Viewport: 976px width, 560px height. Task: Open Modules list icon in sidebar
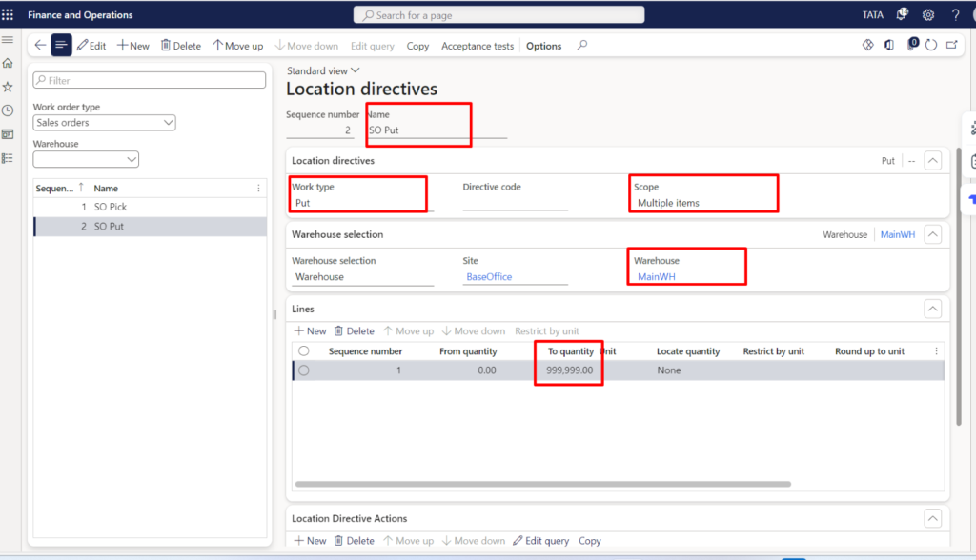coord(8,158)
